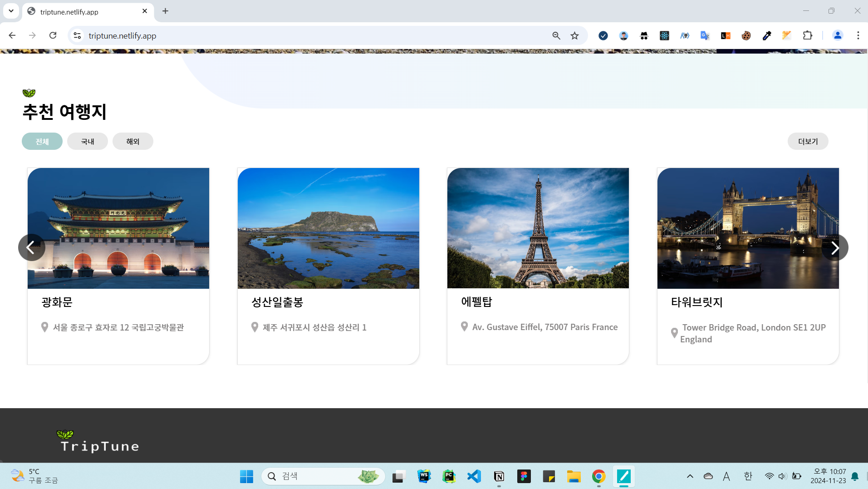Bookmark this page with star icon
The width and height of the screenshot is (868, 489).
tap(574, 35)
